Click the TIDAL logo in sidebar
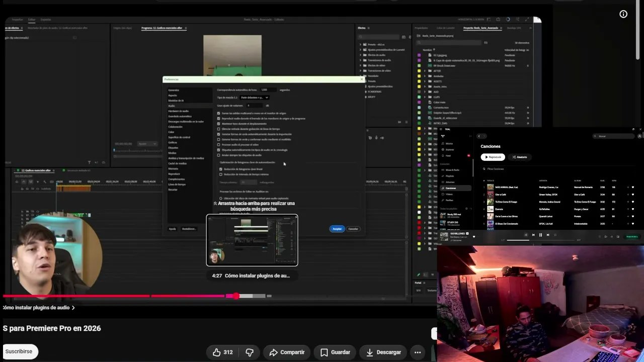Viewport: 644px width, 362px height. coord(443,136)
